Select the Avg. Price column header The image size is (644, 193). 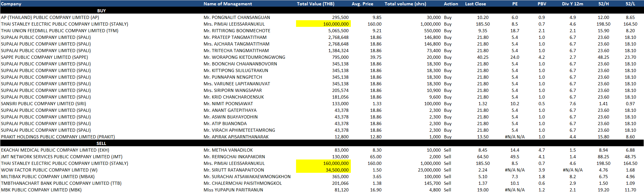[362, 4]
